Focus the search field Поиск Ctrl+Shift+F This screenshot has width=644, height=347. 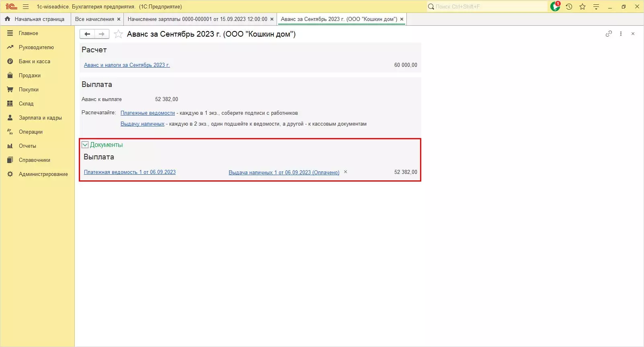click(487, 6)
